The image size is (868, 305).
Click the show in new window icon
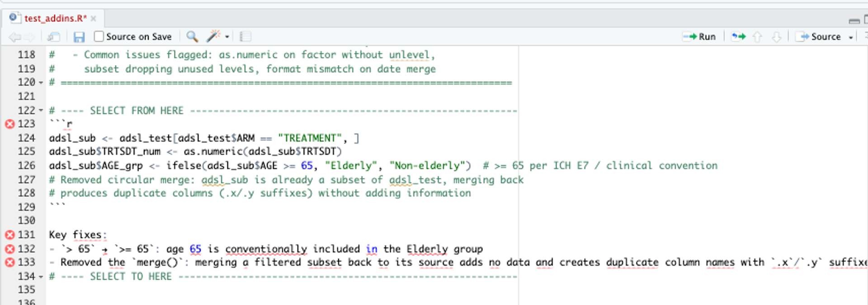click(x=54, y=37)
